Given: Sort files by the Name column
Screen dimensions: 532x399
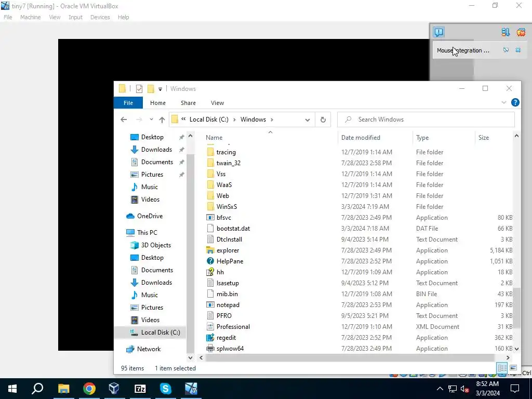Looking at the screenshot, I should point(214,137).
